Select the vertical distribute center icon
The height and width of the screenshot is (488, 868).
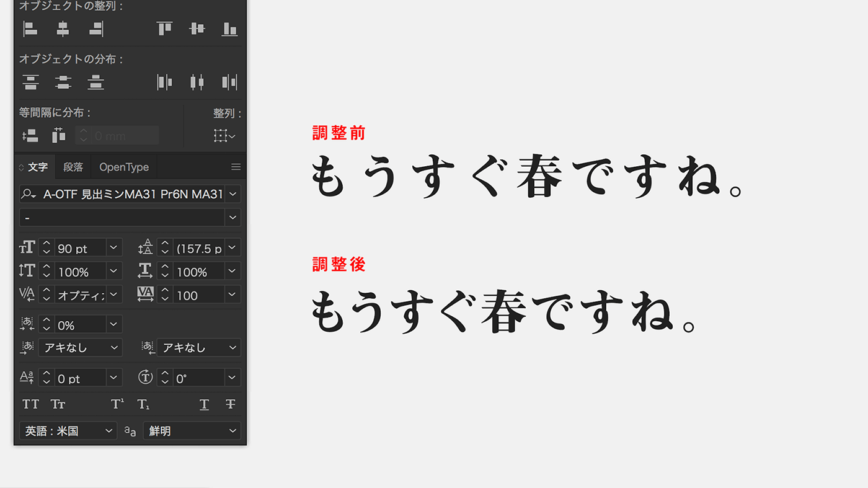tap(63, 82)
